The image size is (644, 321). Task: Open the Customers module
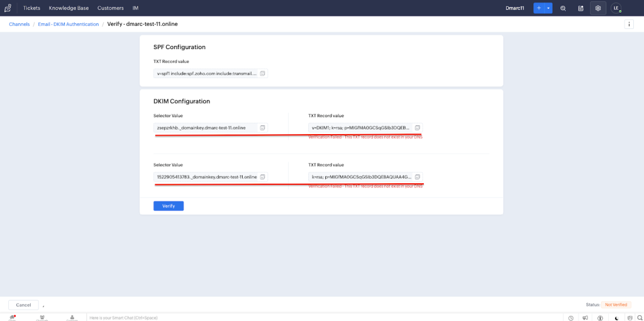pyautogui.click(x=110, y=8)
